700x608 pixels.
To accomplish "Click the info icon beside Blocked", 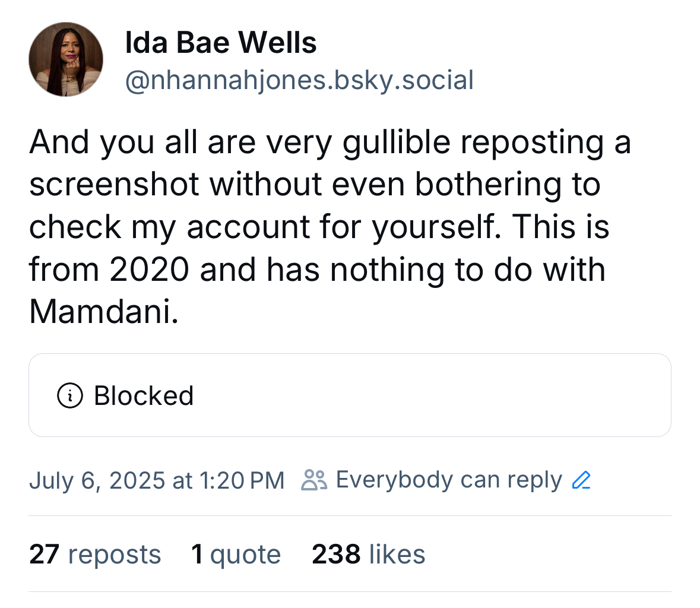I will [x=69, y=395].
